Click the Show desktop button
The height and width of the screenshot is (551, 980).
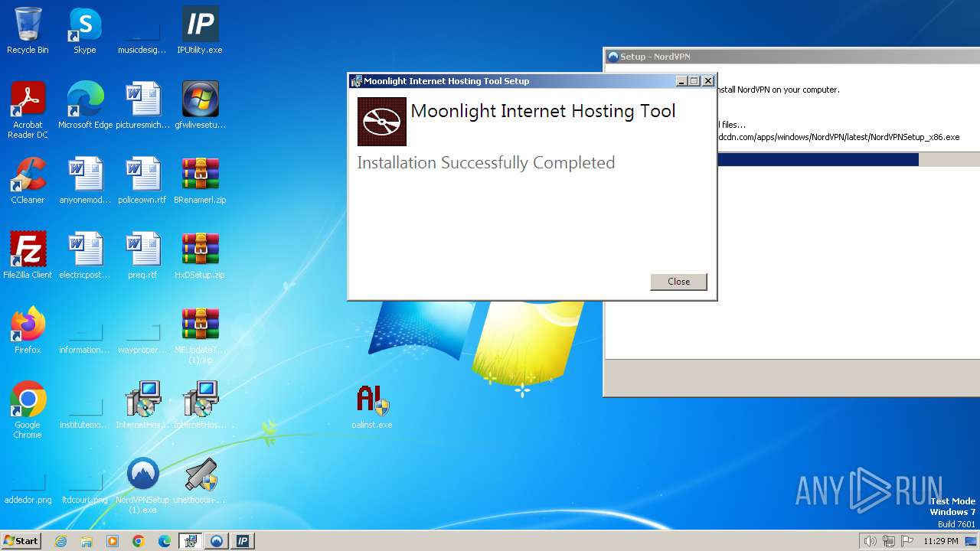coord(972,541)
